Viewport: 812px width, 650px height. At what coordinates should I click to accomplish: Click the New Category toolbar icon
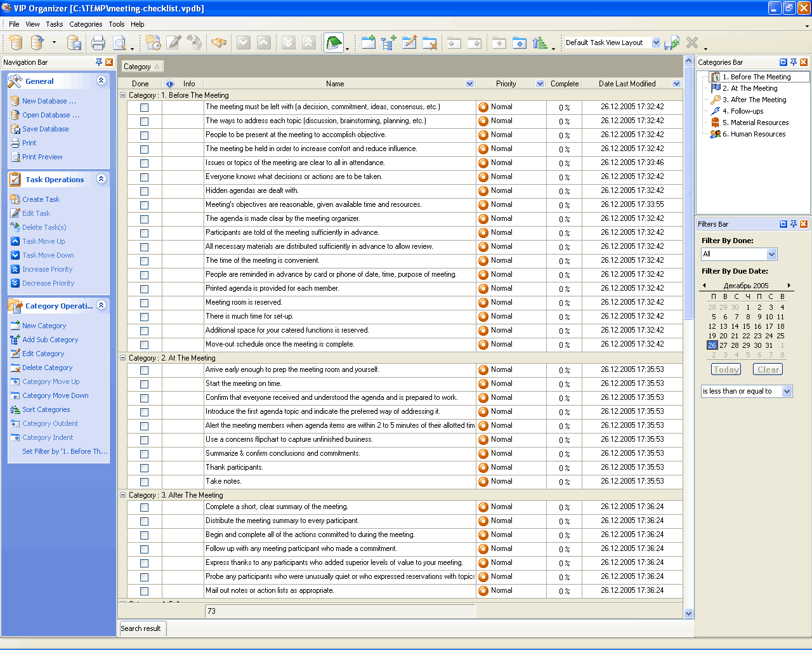(369, 43)
